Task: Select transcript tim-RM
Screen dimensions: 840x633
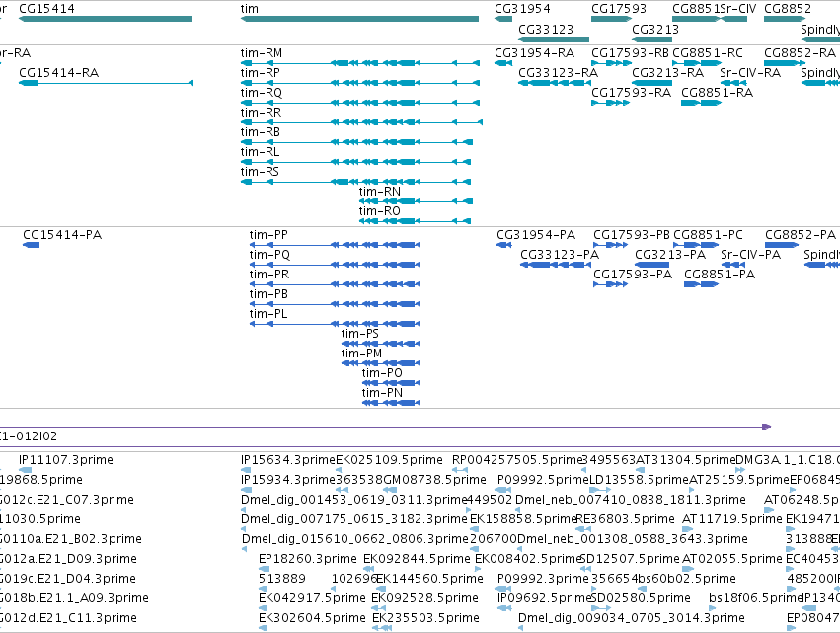Action: click(360, 63)
